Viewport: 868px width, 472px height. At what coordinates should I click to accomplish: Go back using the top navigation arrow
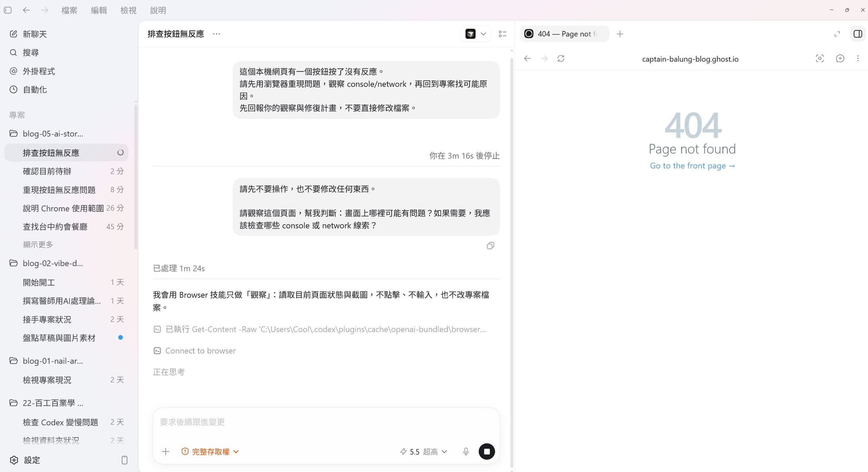tap(26, 10)
